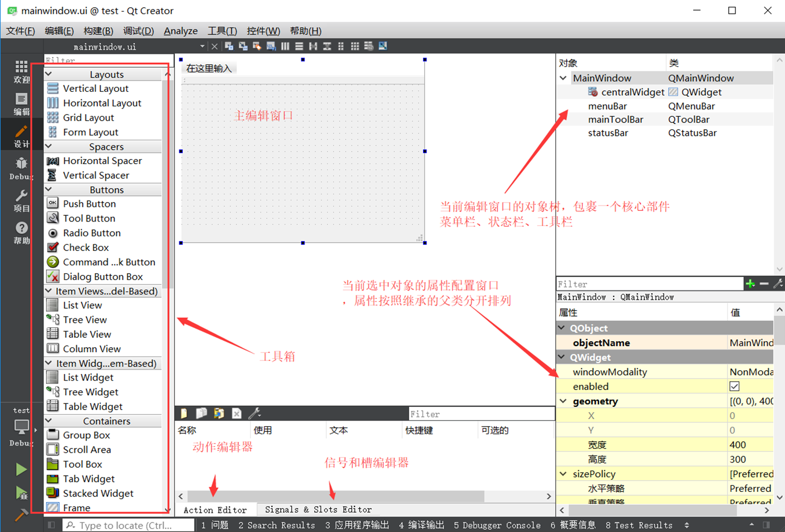
Task: Click the test kit selector monitor icon
Action: 21,427
